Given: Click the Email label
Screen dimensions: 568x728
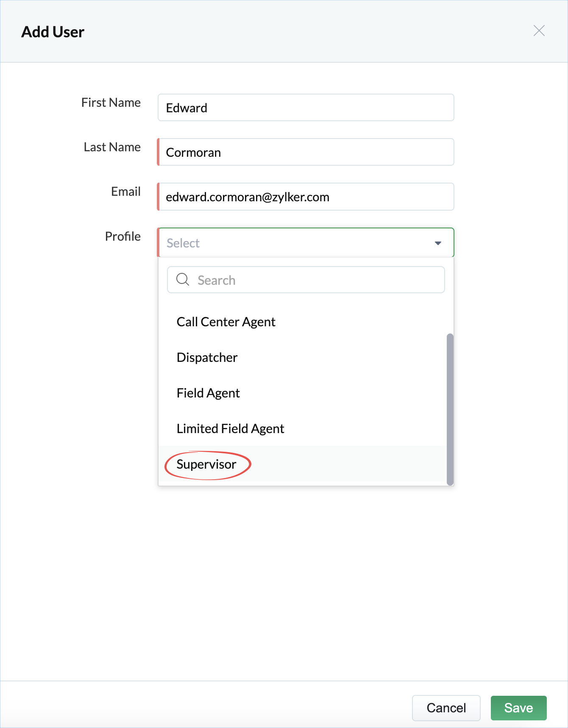Looking at the screenshot, I should 126,192.
